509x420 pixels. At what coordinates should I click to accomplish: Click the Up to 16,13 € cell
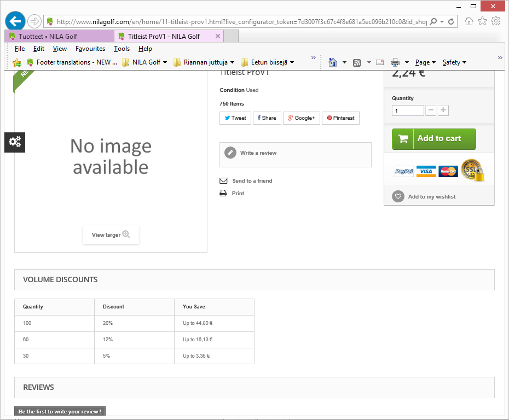[x=214, y=340]
